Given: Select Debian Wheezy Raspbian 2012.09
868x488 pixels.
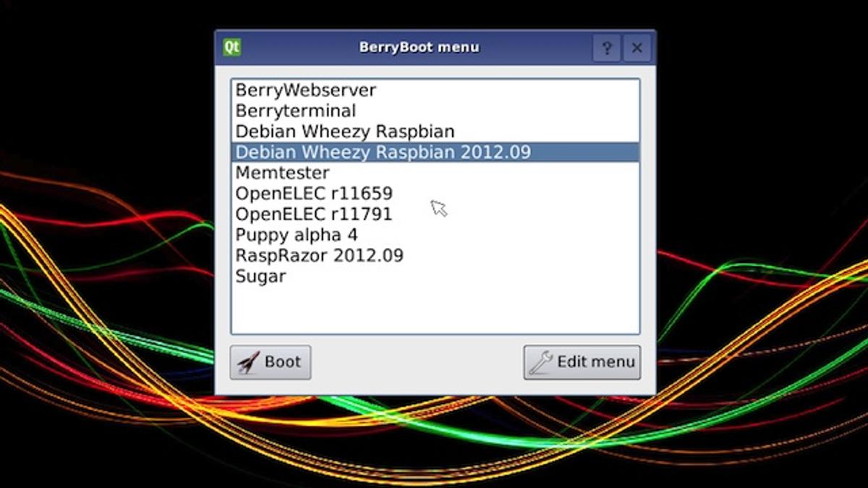Looking at the screenshot, I should 435,152.
